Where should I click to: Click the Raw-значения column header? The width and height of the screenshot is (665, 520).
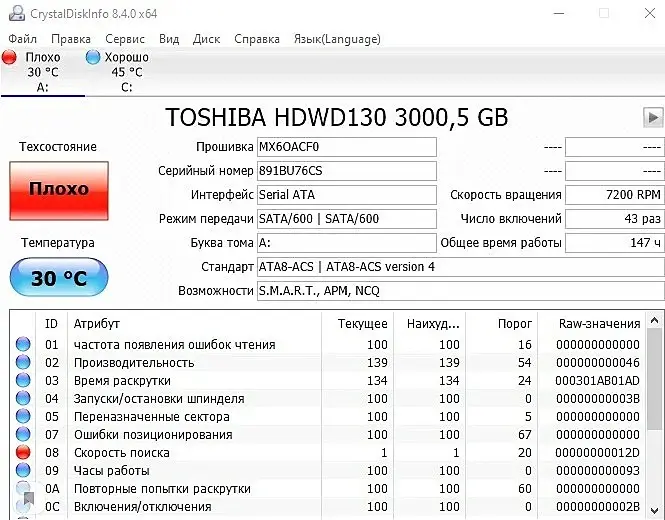tap(591, 324)
